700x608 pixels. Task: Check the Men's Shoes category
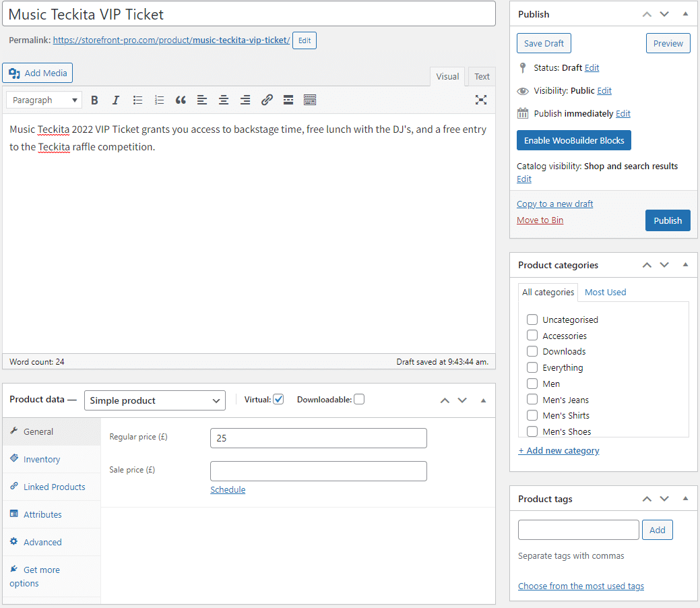pyautogui.click(x=532, y=431)
